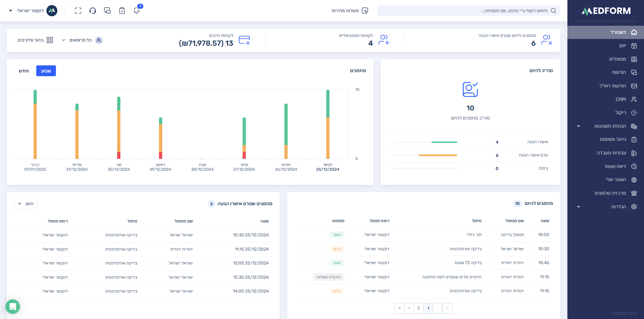644x319 pixels.
Task: Click חדש status badge in 10:30 row
Action: (337, 249)
